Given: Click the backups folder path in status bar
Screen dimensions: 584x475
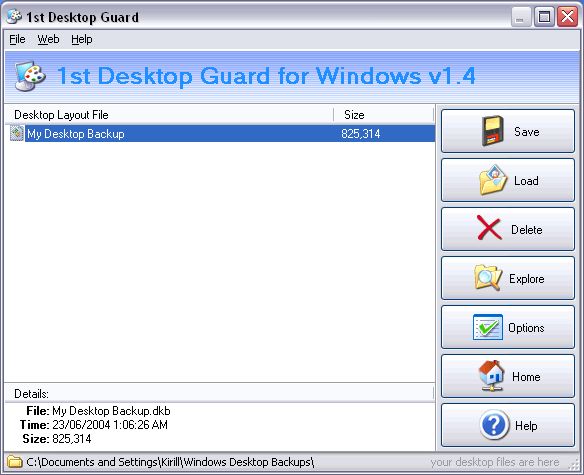Looking at the screenshot, I should [170, 462].
